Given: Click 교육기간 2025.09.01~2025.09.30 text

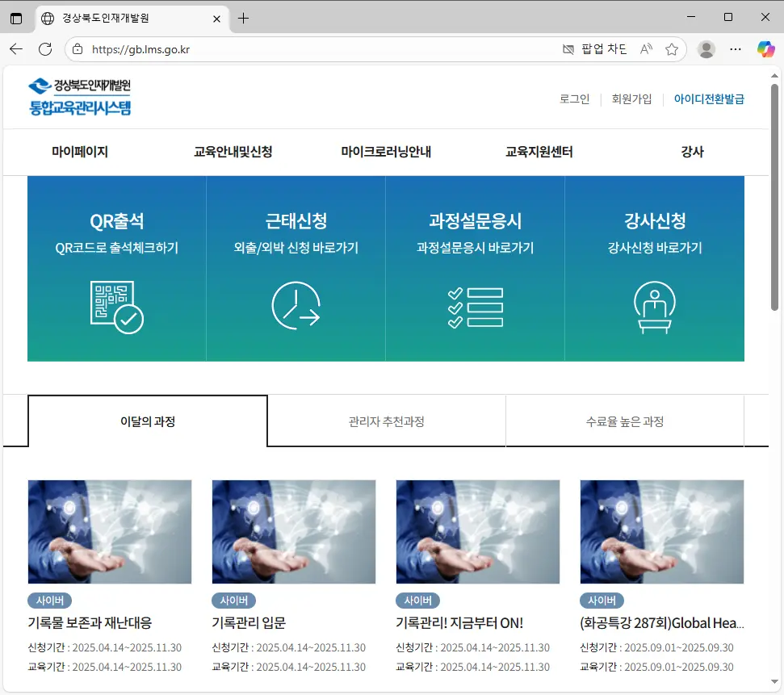Looking at the screenshot, I should coord(656,667).
